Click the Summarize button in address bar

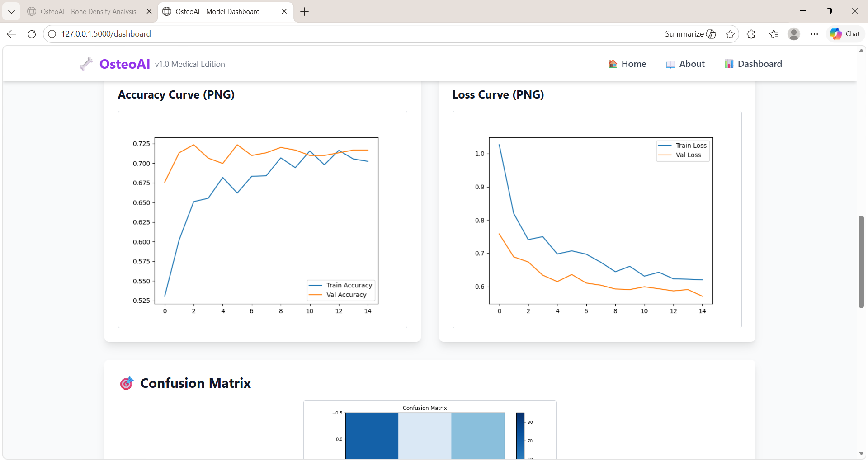pos(690,34)
